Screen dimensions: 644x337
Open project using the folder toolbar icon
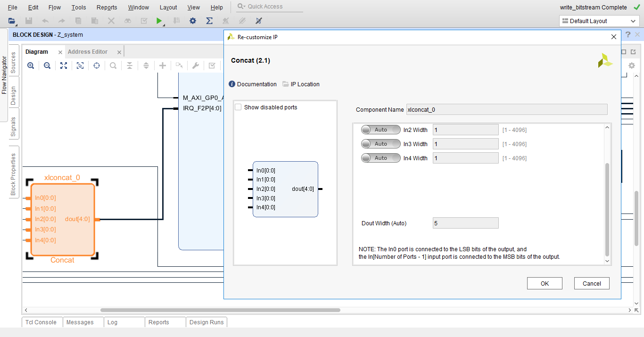(12, 21)
